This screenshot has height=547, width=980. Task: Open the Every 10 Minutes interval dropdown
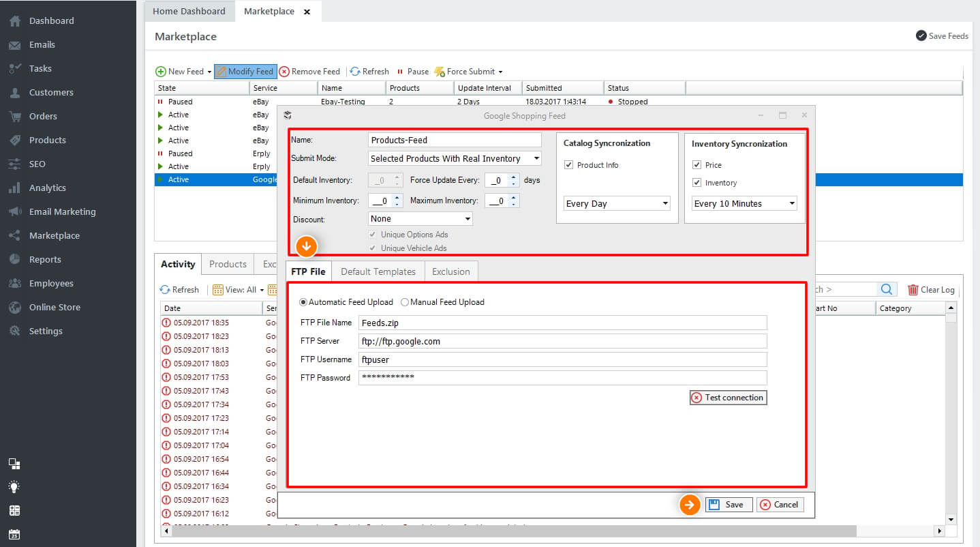[x=744, y=203]
